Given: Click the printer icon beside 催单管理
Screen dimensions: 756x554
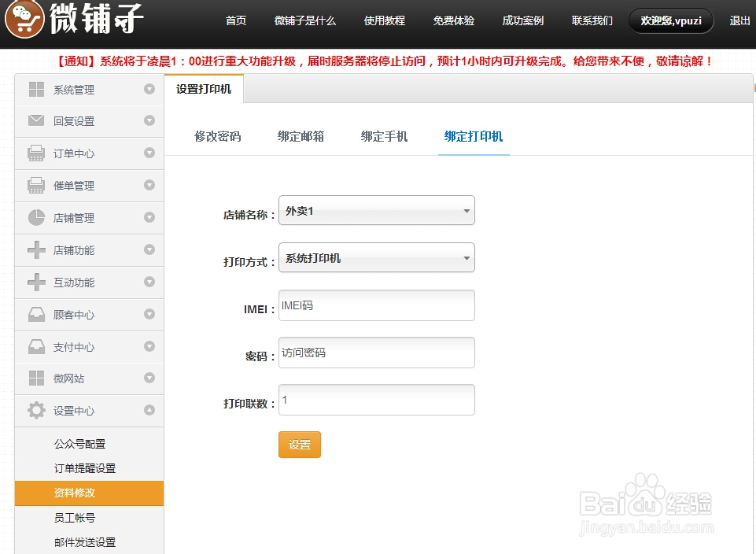Looking at the screenshot, I should point(35,186).
